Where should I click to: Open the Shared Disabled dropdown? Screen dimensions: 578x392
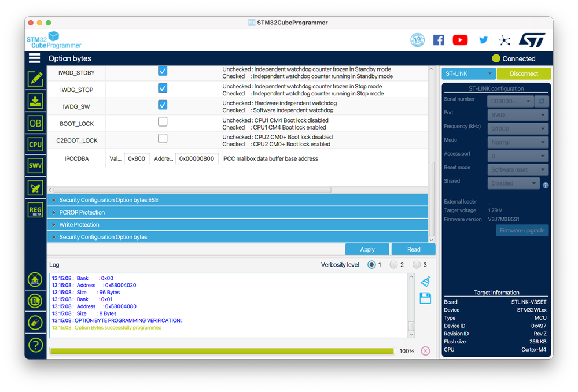(x=514, y=183)
